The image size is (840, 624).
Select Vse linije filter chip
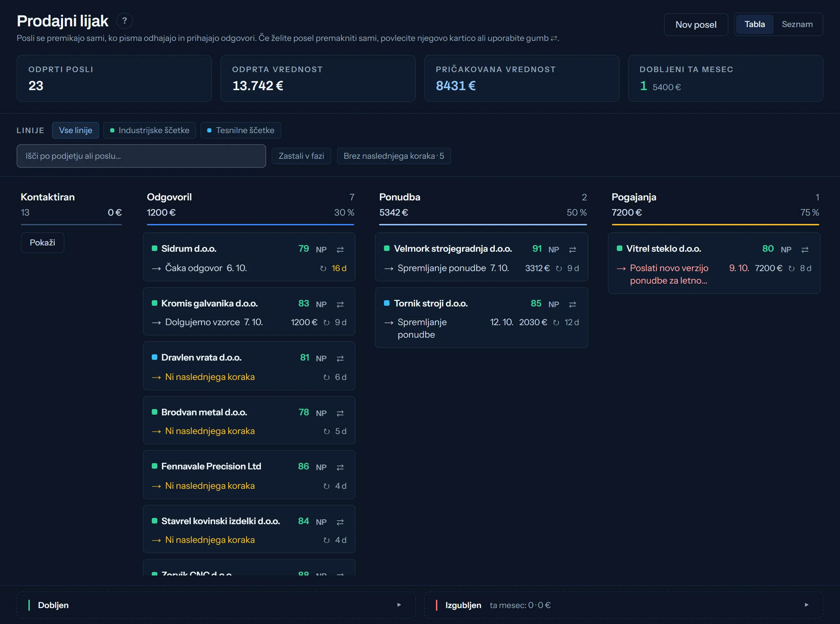(76, 130)
